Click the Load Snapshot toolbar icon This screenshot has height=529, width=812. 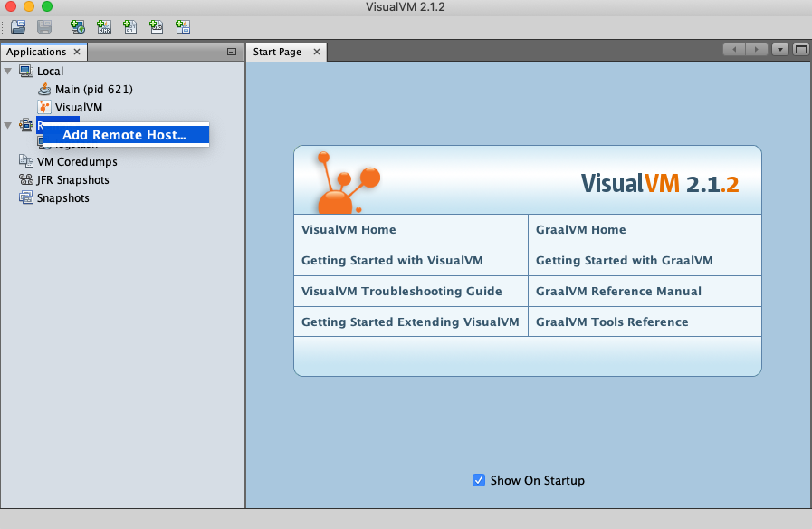18,26
